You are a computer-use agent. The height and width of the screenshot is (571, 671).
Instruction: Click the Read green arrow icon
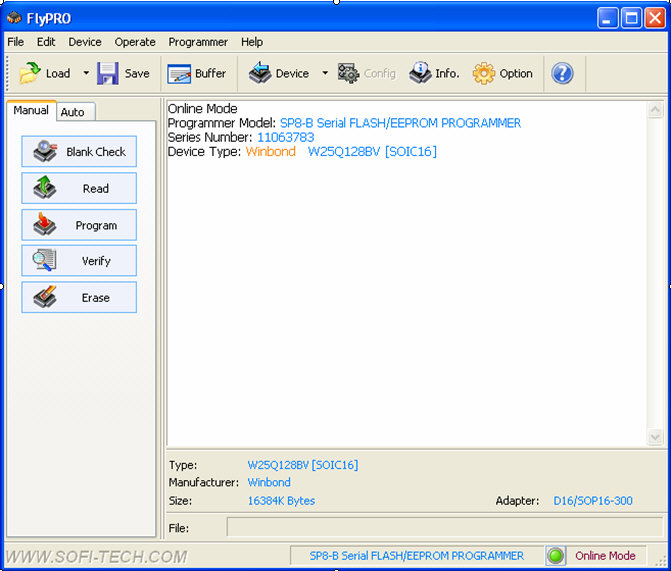pos(45,188)
